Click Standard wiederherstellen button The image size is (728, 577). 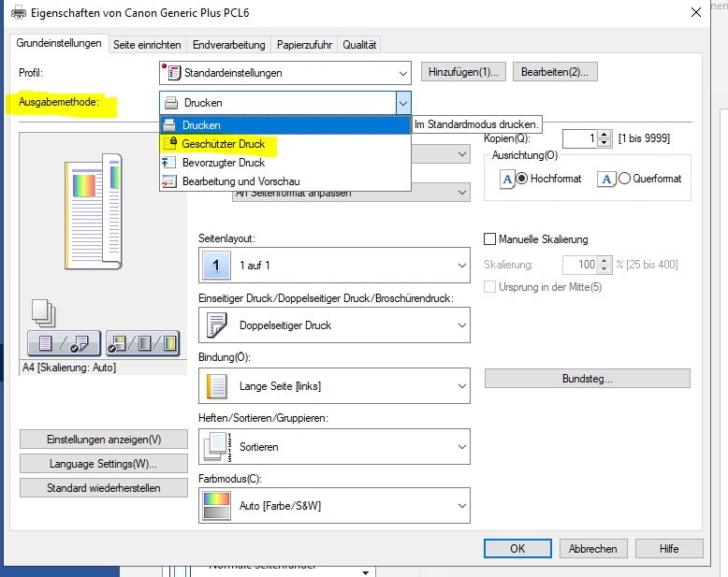pos(104,488)
